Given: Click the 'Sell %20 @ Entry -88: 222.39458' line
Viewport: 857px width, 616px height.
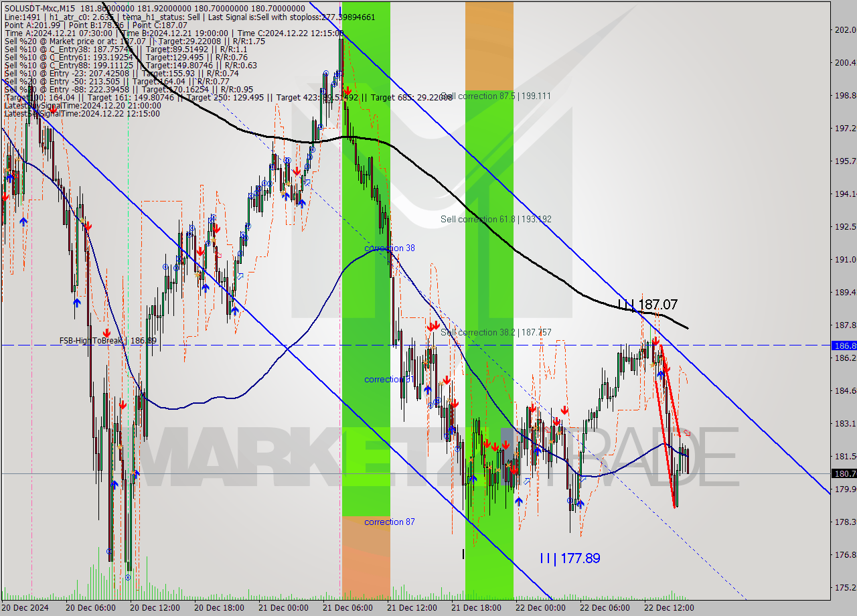Looking at the screenshot, I should (x=129, y=90).
